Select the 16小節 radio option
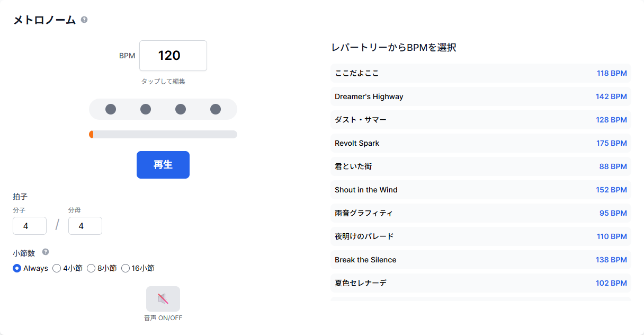Screen dimensions: 644x335 click(x=126, y=268)
